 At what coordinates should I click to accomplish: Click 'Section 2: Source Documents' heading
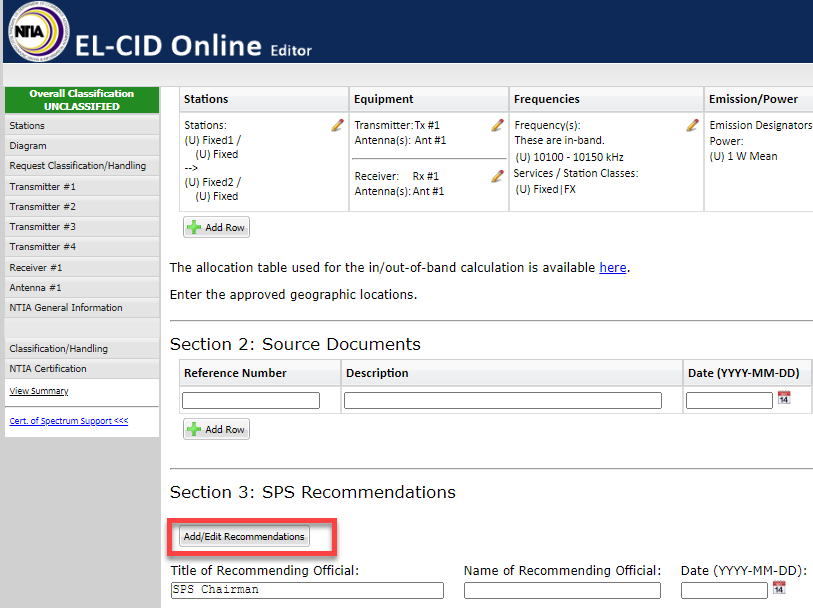pos(295,344)
